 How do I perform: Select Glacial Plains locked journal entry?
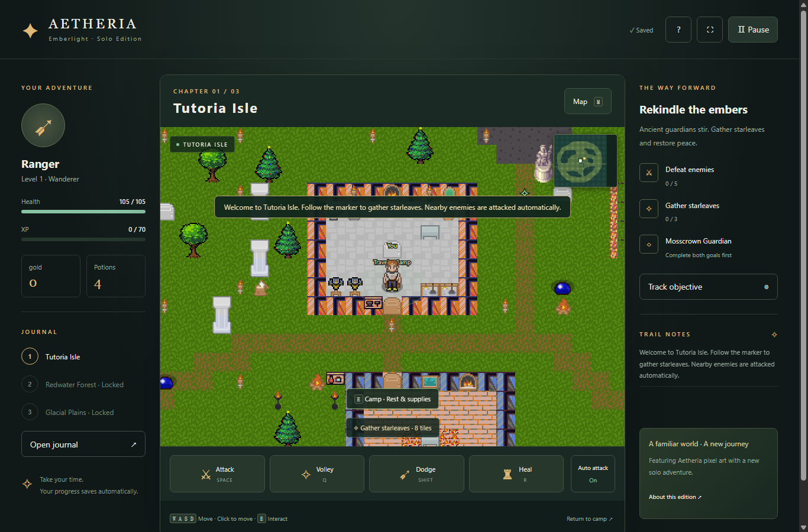point(83,412)
